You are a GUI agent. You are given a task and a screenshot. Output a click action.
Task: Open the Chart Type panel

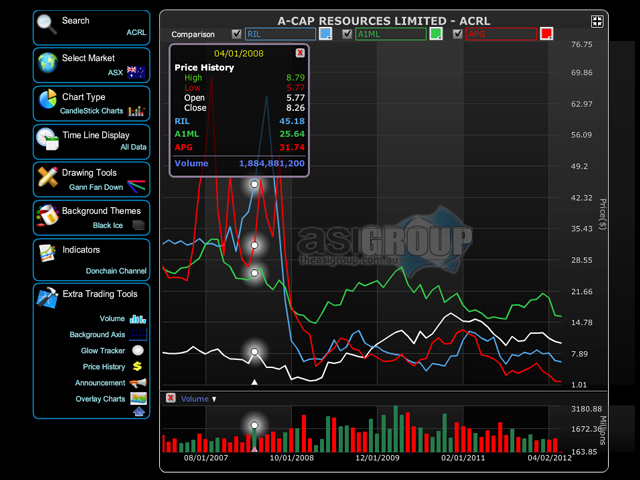point(91,103)
